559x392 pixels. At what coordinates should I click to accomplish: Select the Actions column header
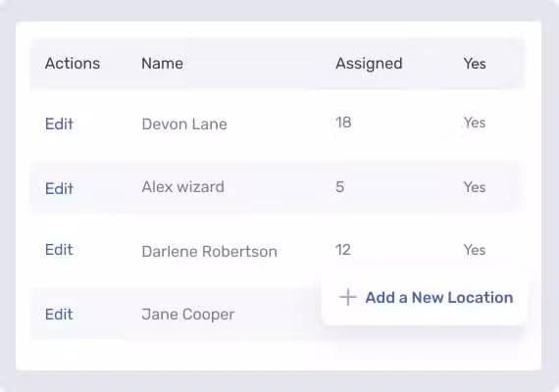[x=73, y=64]
